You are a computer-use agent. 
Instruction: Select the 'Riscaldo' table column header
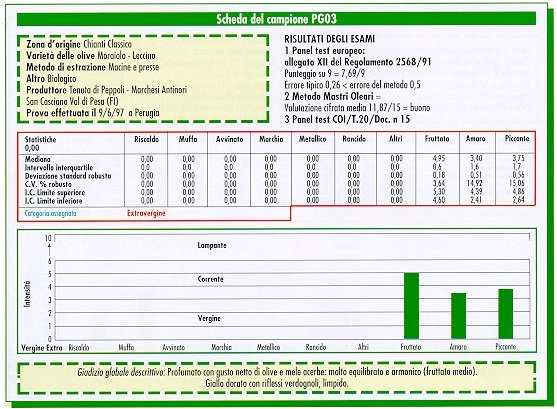146,139
